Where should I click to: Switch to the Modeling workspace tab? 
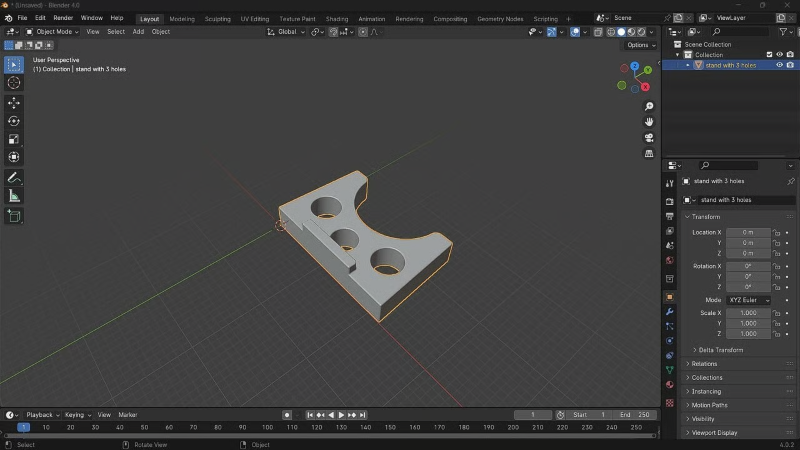click(182, 19)
